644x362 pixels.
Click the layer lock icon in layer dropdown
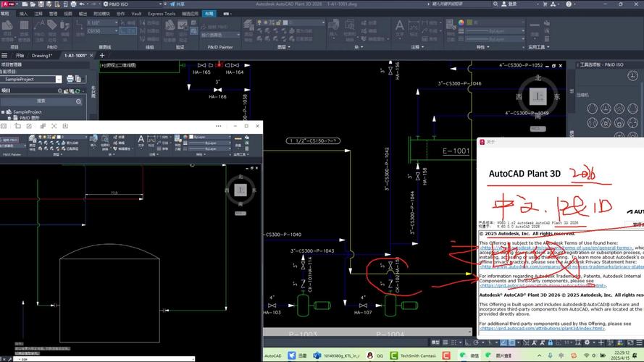(279, 22)
